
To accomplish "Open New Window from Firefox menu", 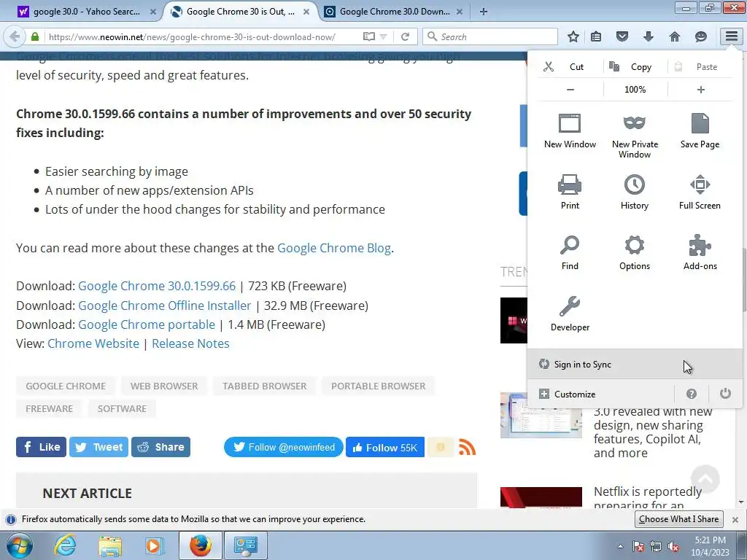I will click(570, 132).
